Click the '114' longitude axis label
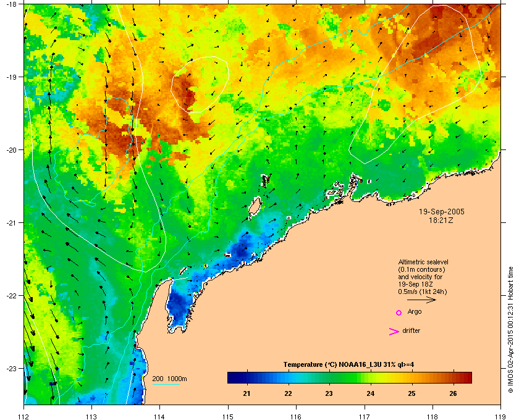The height and width of the screenshot is (420, 519). point(159,416)
